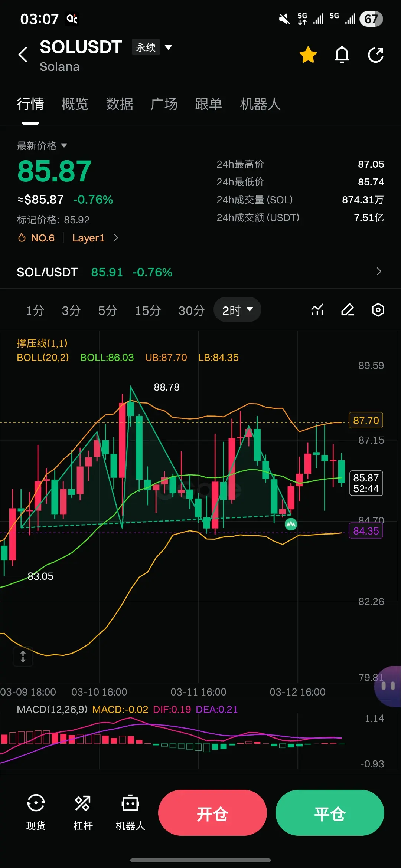Viewport: 401px width, 868px height.
Task: Open the 现货 spot trading icon
Action: tap(36, 813)
